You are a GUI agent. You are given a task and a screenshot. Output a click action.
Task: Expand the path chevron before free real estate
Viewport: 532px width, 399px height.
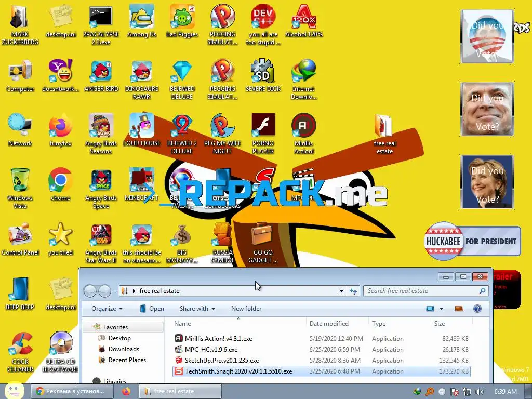point(134,291)
